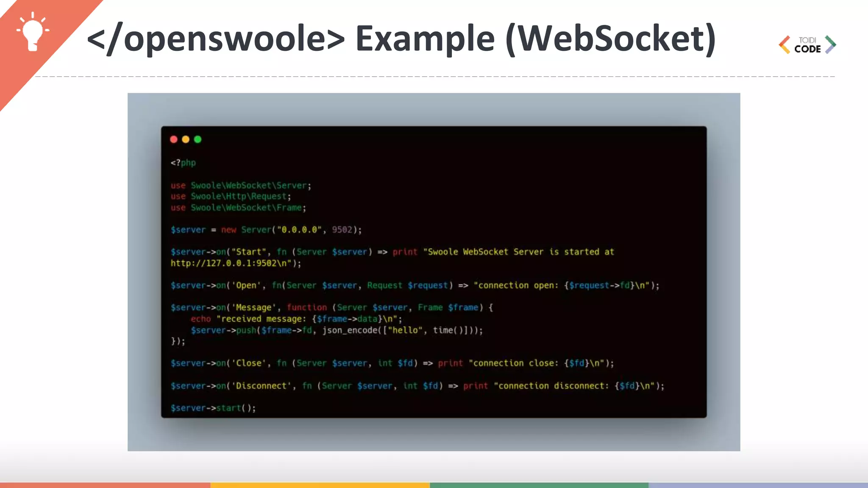Viewport: 868px width, 488px height.
Task: Click the green window dot
Action: (198, 139)
